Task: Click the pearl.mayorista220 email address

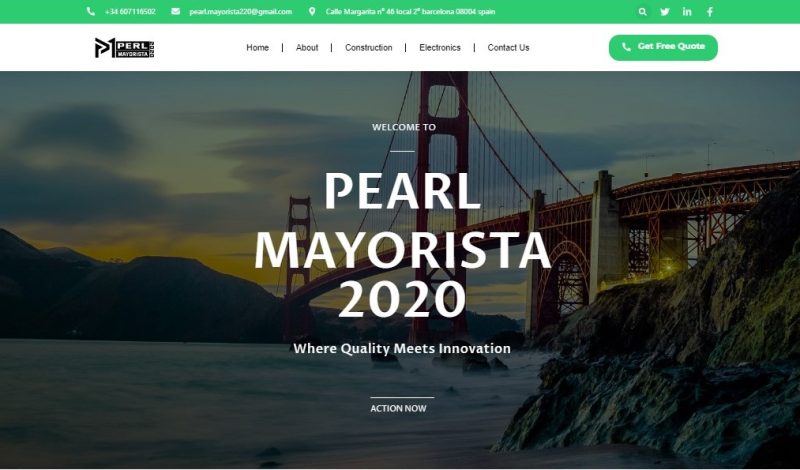Action: pyautogui.click(x=240, y=12)
